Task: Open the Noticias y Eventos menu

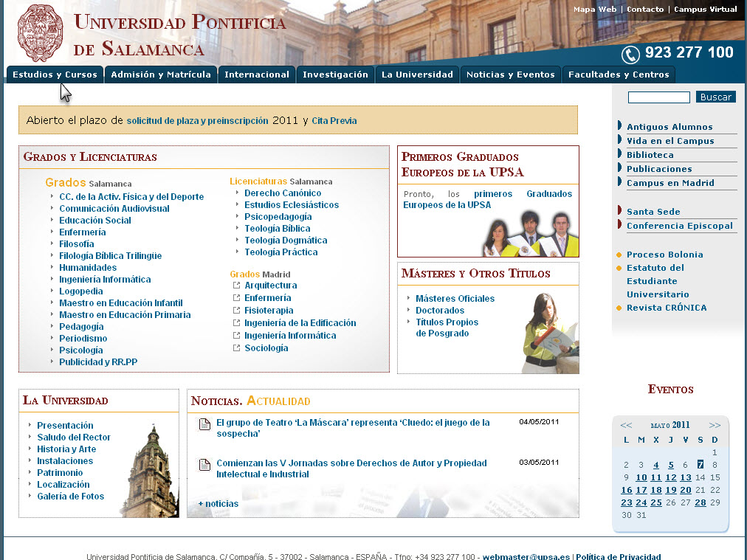Action: pos(511,75)
